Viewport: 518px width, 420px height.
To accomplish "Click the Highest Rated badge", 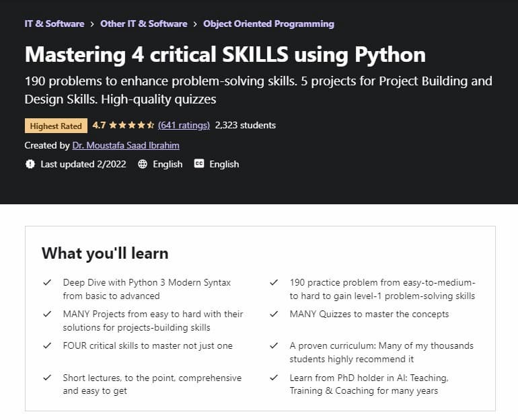I will (56, 126).
